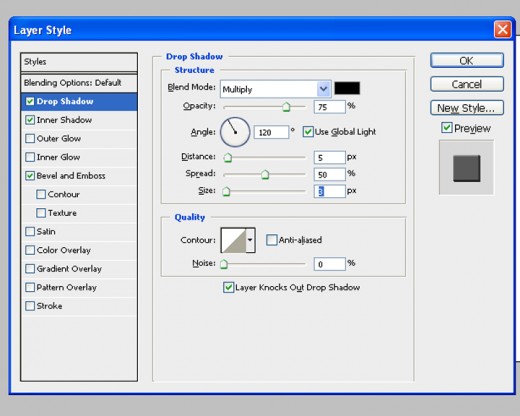Click the shadow color black swatch
Screen dimensions: 520x416
[x=347, y=88]
